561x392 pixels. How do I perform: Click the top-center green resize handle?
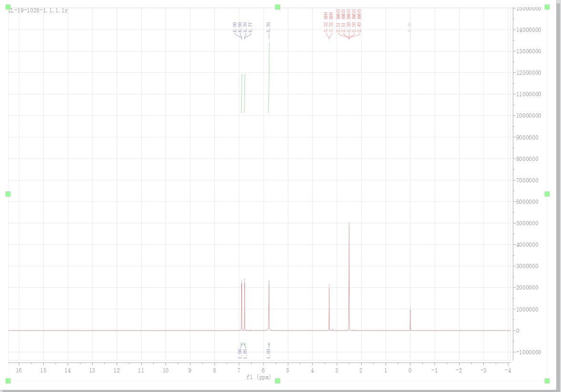277,7
